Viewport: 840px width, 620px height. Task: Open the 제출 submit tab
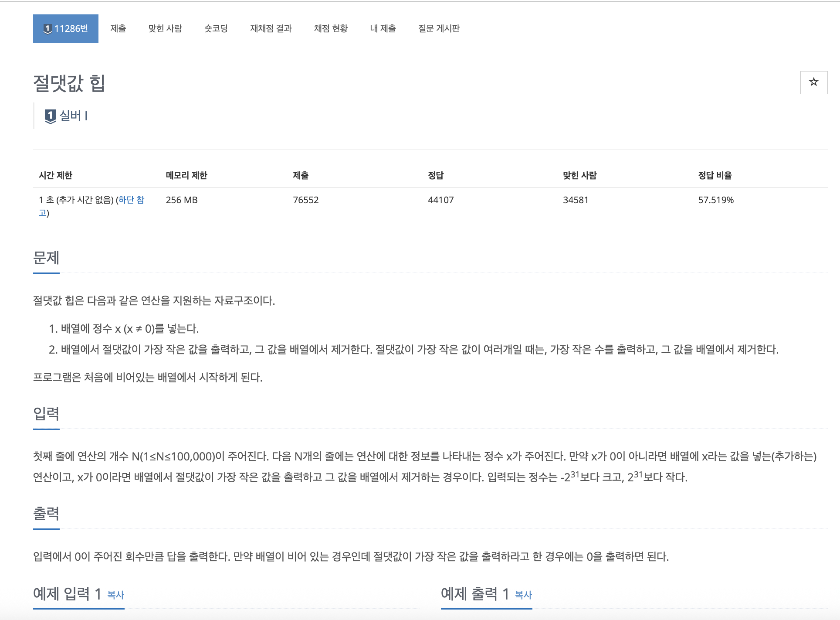pos(118,29)
